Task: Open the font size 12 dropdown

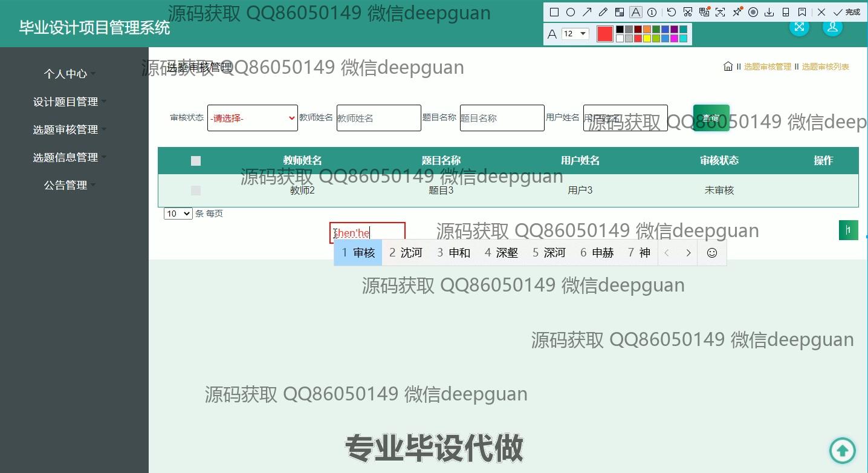Action: 575,34
